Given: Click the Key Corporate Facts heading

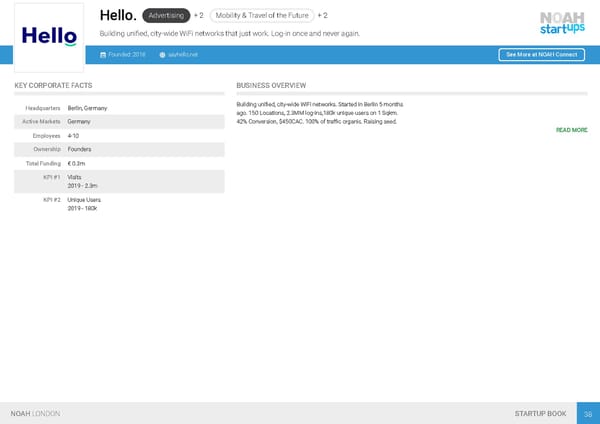Looking at the screenshot, I should (x=53, y=86).
